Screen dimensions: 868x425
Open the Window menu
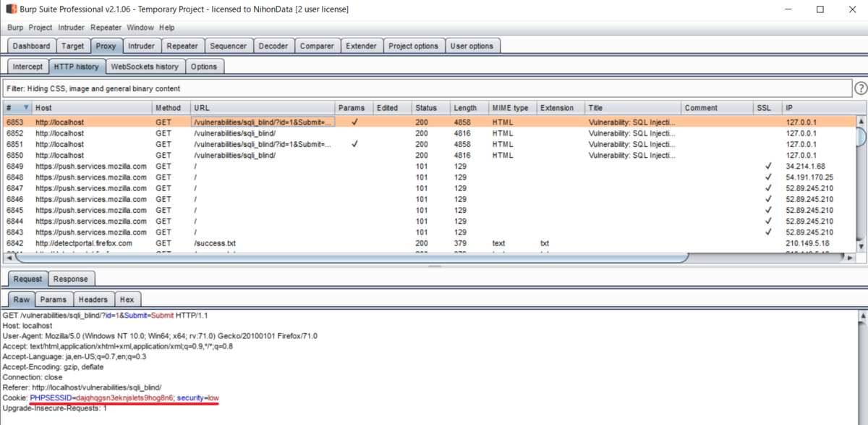point(140,28)
